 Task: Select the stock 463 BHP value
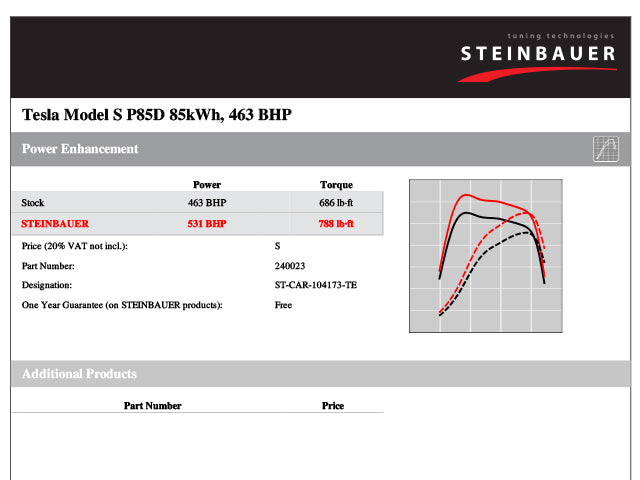pos(207,203)
